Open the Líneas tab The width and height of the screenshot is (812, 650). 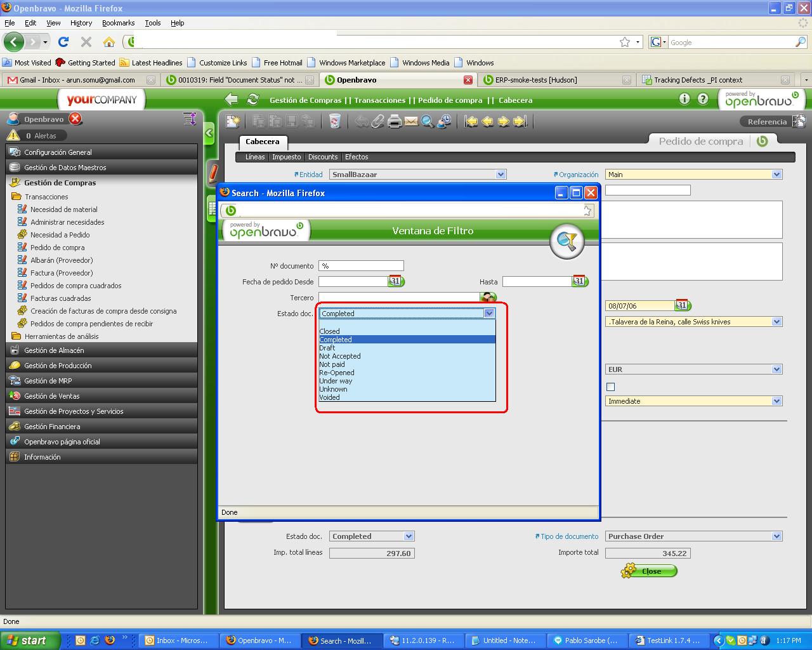255,157
